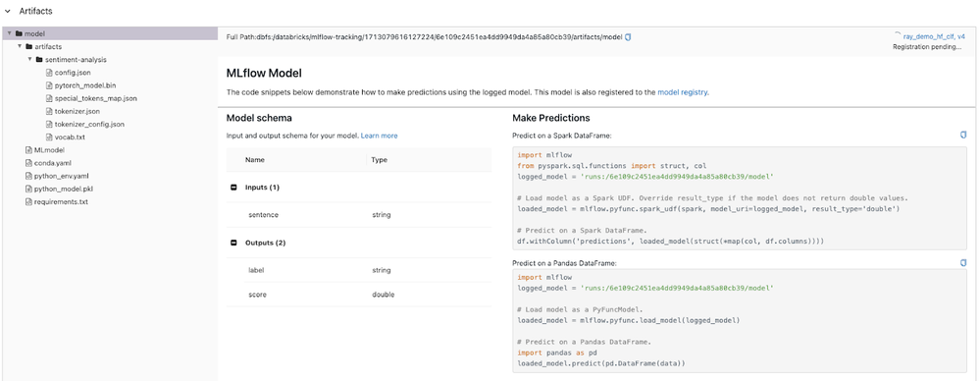Click the sentiment-analysis folder icon

coord(39,60)
